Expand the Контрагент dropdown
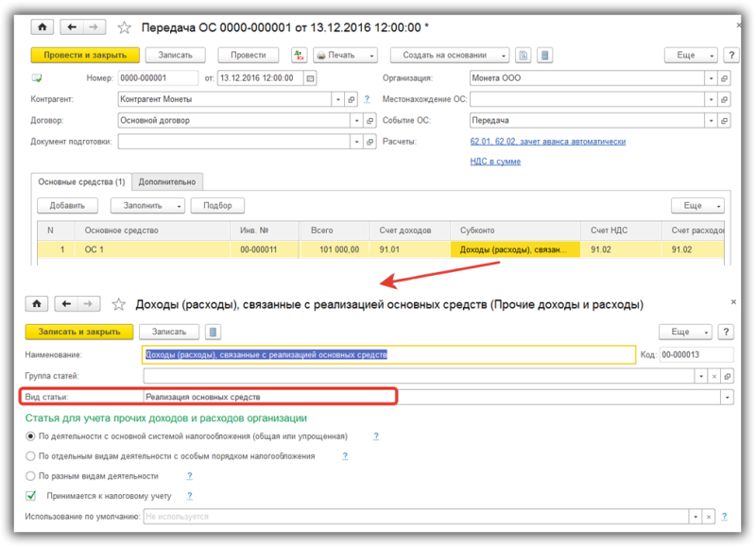The image size is (756, 547). [x=338, y=99]
